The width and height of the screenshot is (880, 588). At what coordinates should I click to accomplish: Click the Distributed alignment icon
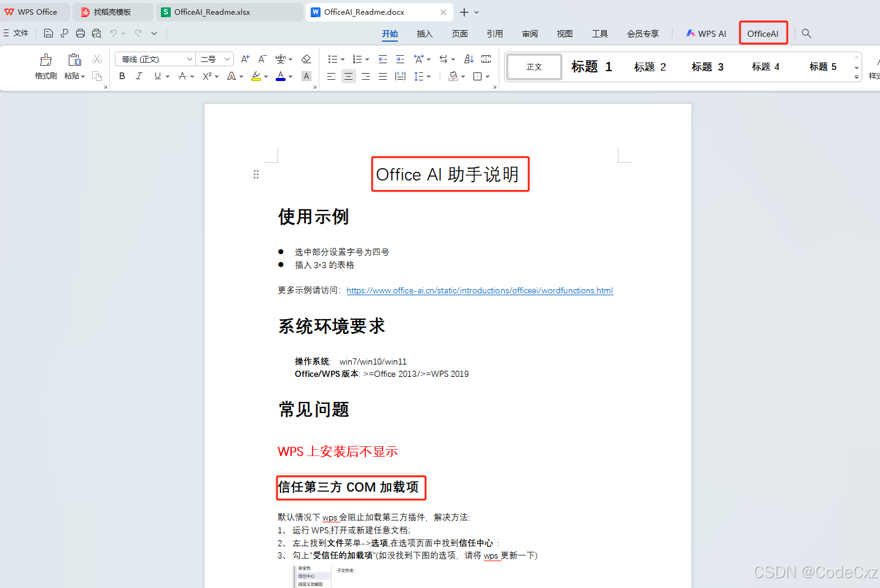[x=400, y=76]
